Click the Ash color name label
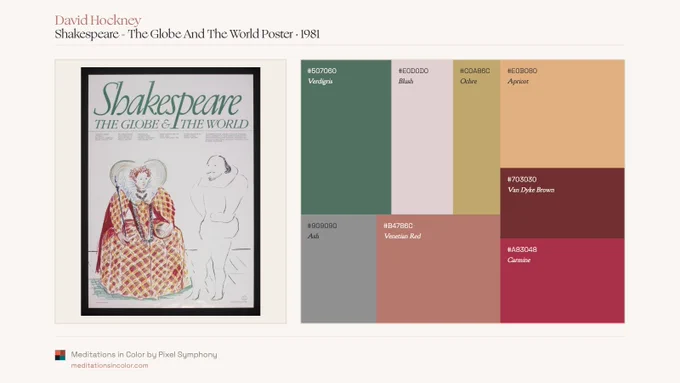 click(313, 236)
